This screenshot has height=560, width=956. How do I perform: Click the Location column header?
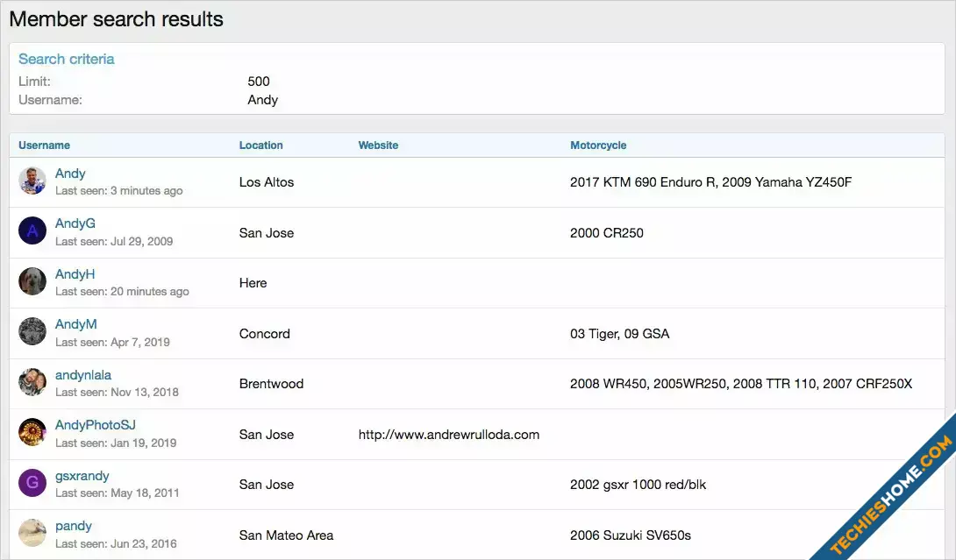click(x=261, y=145)
